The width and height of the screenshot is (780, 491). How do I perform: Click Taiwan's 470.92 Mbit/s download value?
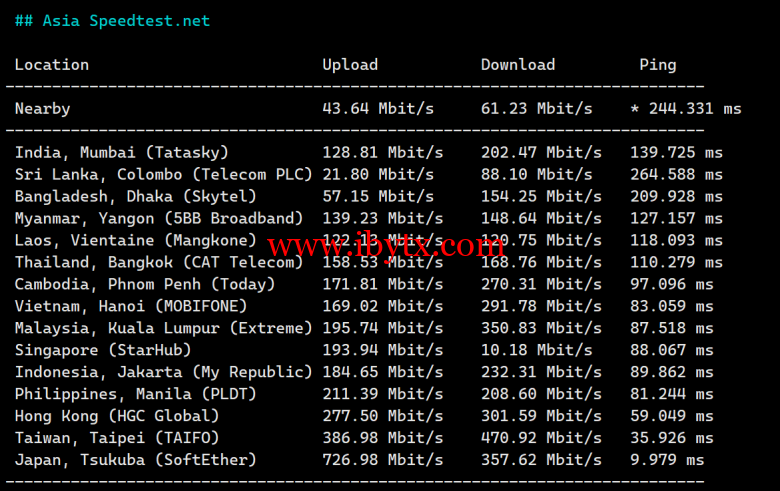(541, 438)
